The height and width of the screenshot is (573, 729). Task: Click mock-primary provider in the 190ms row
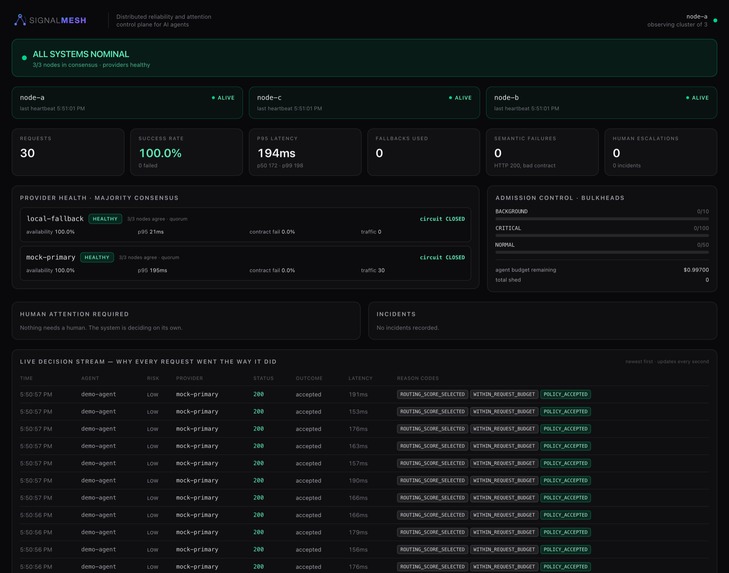click(x=197, y=480)
